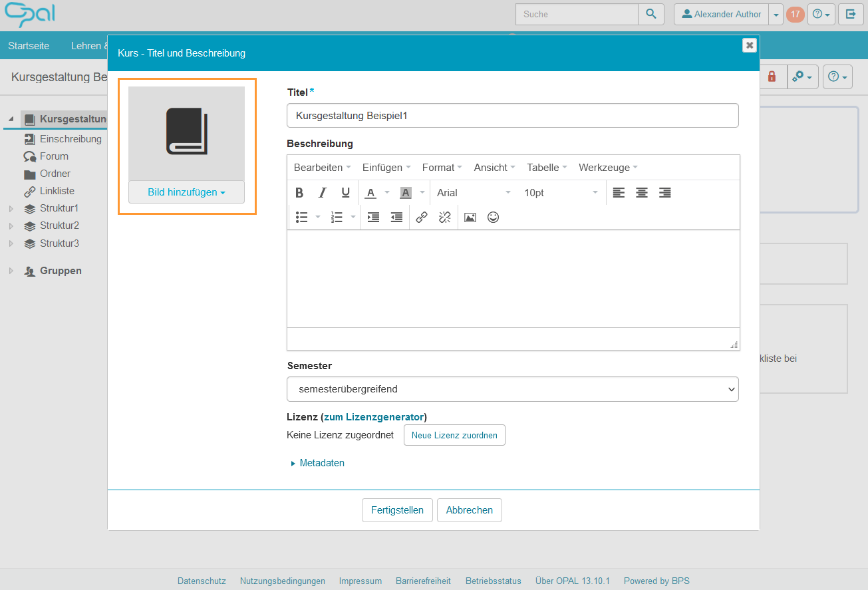This screenshot has height=590, width=868.
Task: Open the text color picker arrow
Action: point(387,193)
